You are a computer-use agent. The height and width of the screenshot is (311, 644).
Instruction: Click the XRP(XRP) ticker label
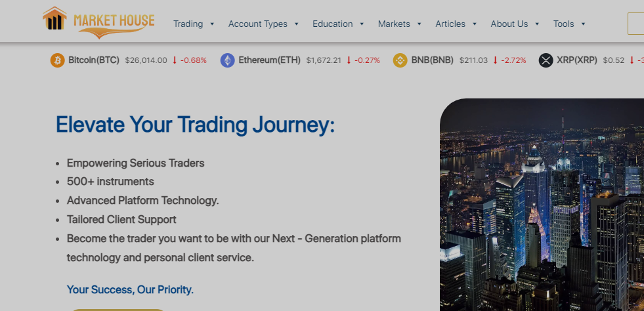pyautogui.click(x=577, y=60)
